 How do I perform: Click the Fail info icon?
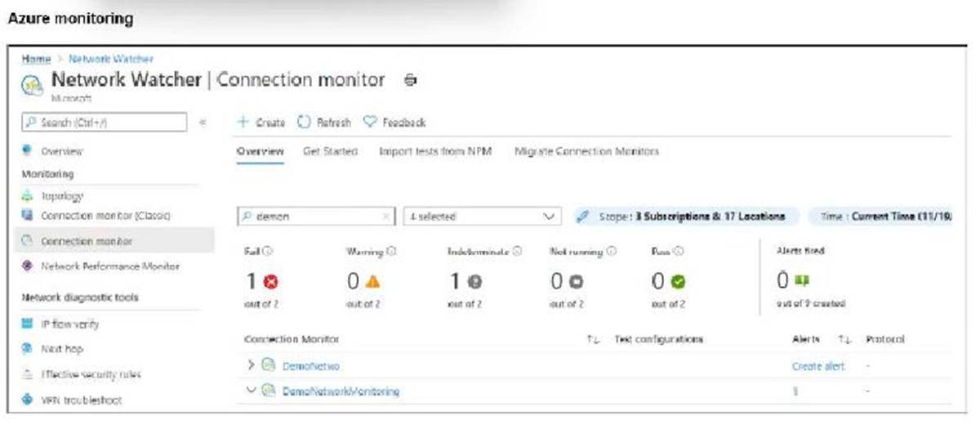click(x=268, y=252)
